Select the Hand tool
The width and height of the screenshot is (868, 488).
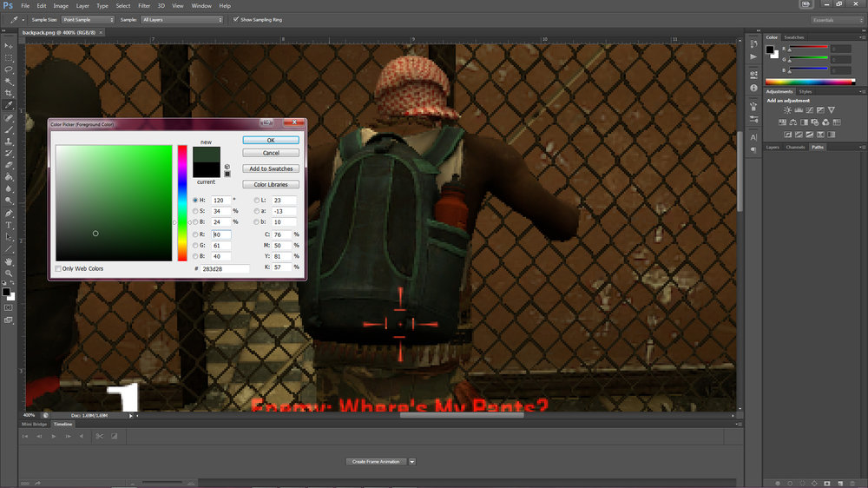(9, 261)
